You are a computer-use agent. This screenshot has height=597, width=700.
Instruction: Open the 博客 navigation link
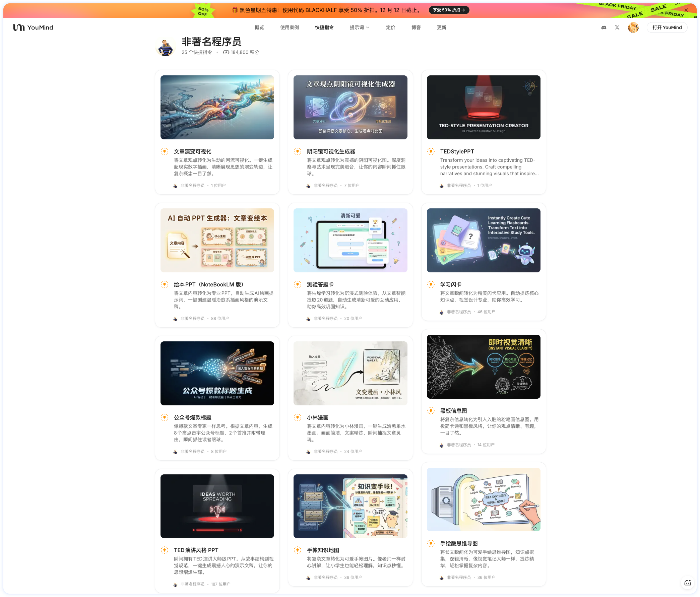[x=416, y=28]
